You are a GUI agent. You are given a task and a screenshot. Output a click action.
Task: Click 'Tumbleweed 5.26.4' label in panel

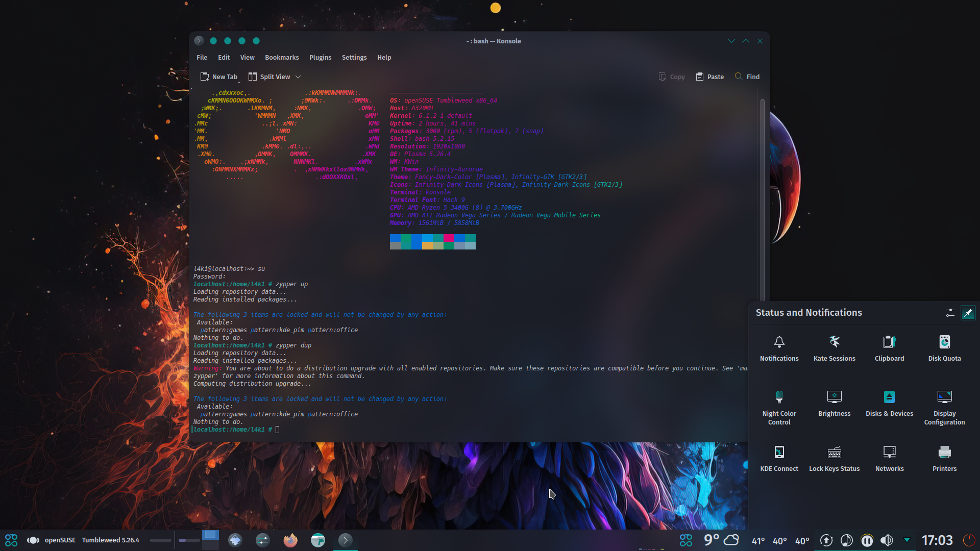click(x=110, y=540)
